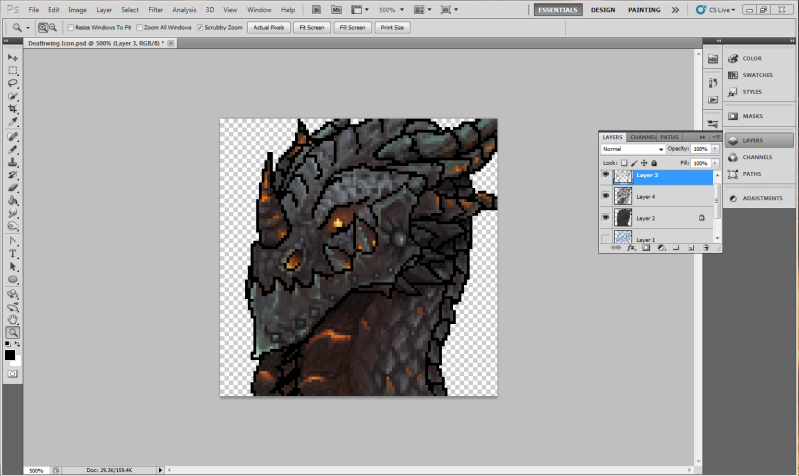799x476 pixels.
Task: Launch Adobe Bridge from top bar
Action: tap(316, 10)
